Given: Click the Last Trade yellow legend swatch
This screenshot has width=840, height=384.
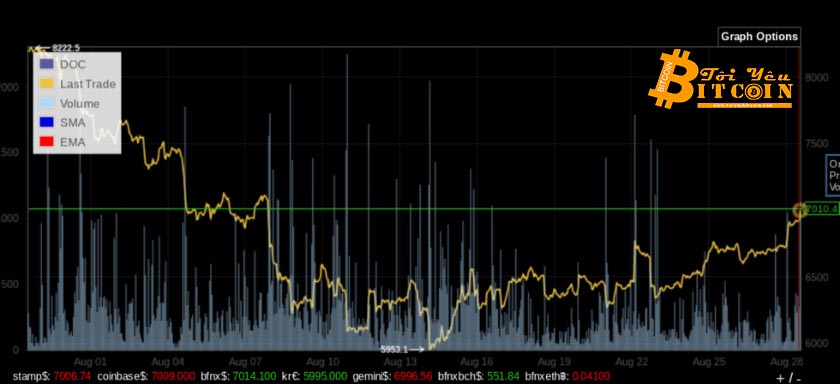Looking at the screenshot, I should pos(47,84).
